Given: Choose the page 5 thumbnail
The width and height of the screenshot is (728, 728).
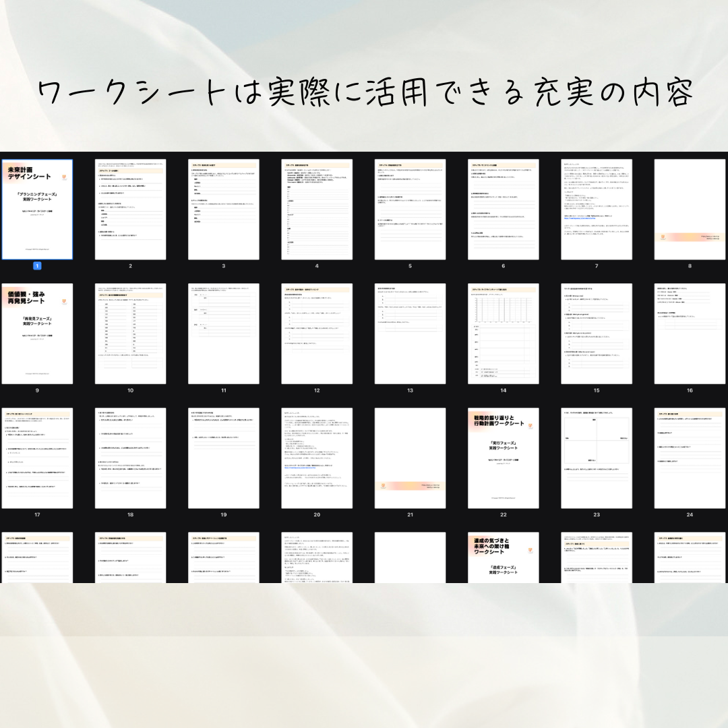Looking at the screenshot, I should [410, 210].
